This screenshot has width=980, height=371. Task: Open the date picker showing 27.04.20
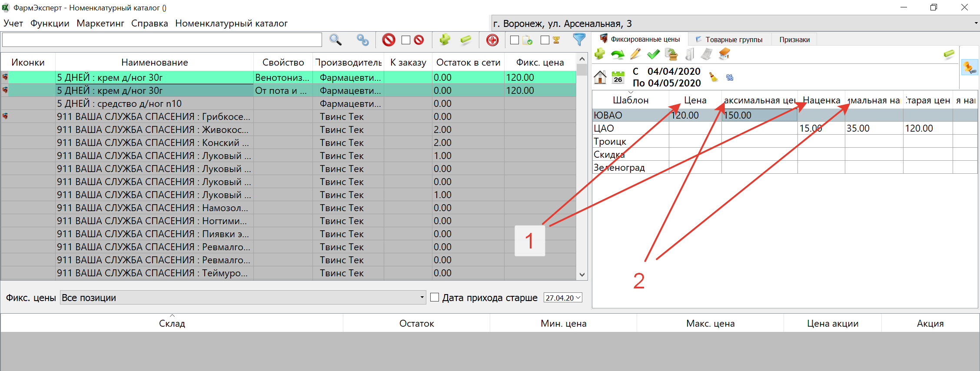click(578, 298)
